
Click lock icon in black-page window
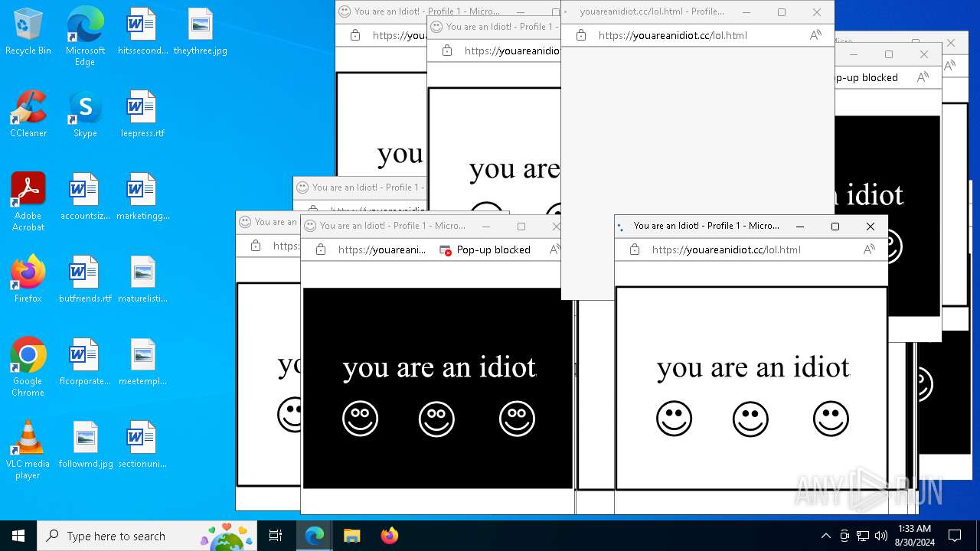[320, 249]
